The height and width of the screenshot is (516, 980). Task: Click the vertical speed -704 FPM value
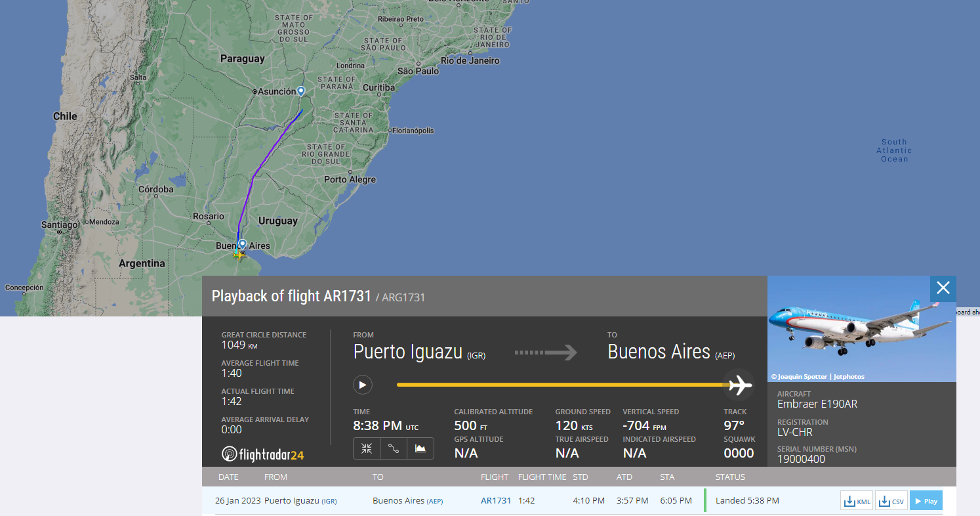pos(644,425)
